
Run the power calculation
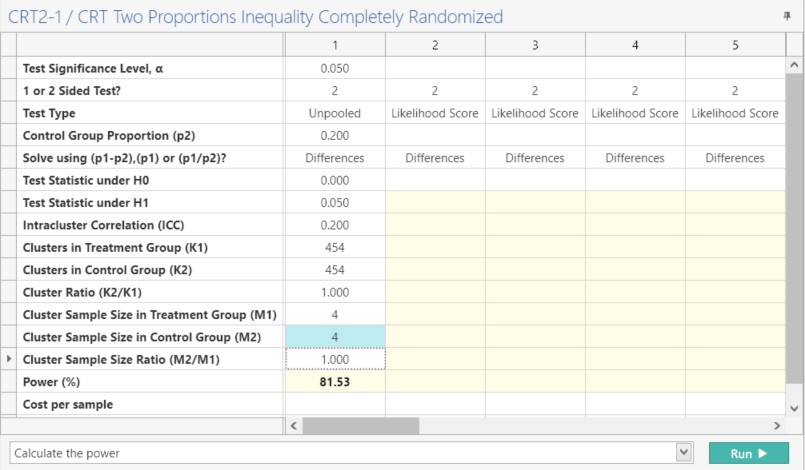point(749,453)
